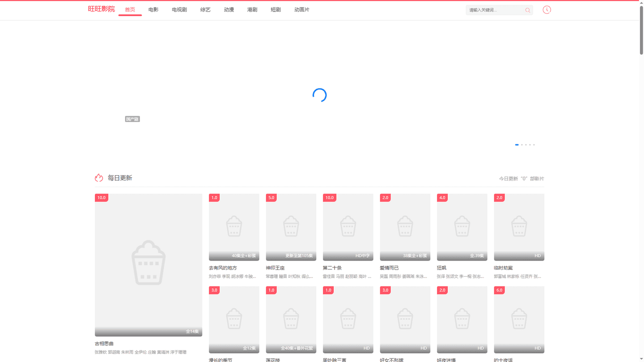Click the 4.0 score badge on 狂飙
This screenshot has width=644, height=362.
pos(442,198)
